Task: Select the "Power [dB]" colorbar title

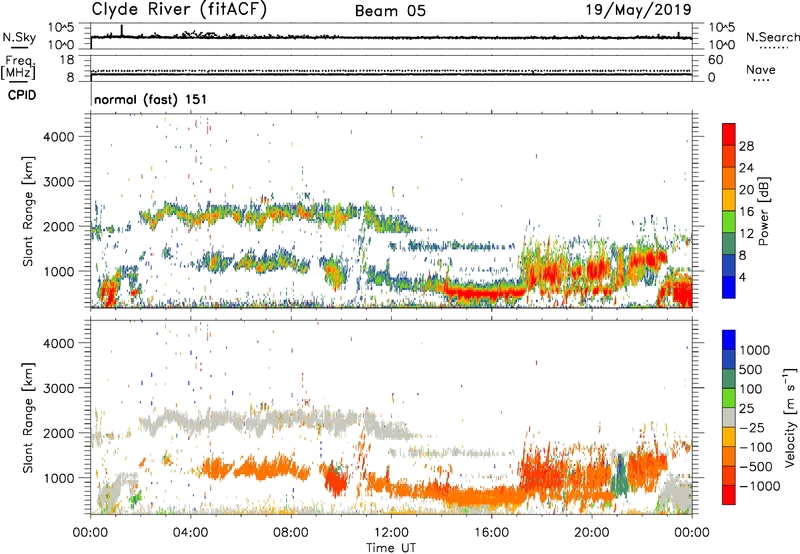Action: pos(764,211)
